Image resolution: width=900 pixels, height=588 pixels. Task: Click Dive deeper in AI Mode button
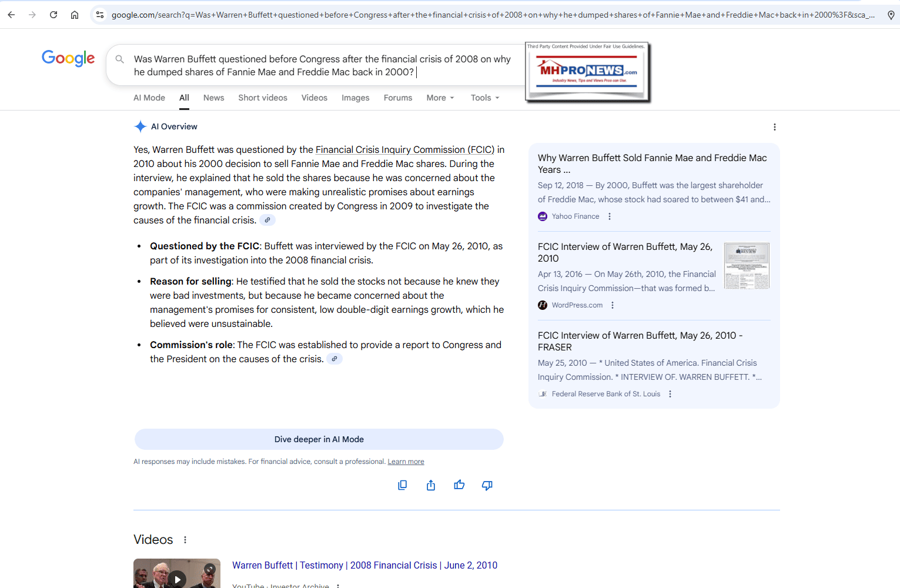tap(319, 439)
